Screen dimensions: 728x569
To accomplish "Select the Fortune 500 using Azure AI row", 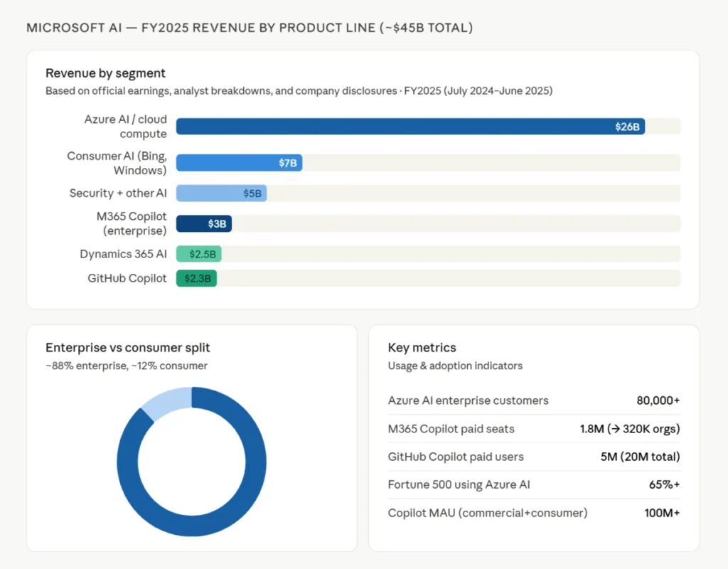I will [x=534, y=484].
